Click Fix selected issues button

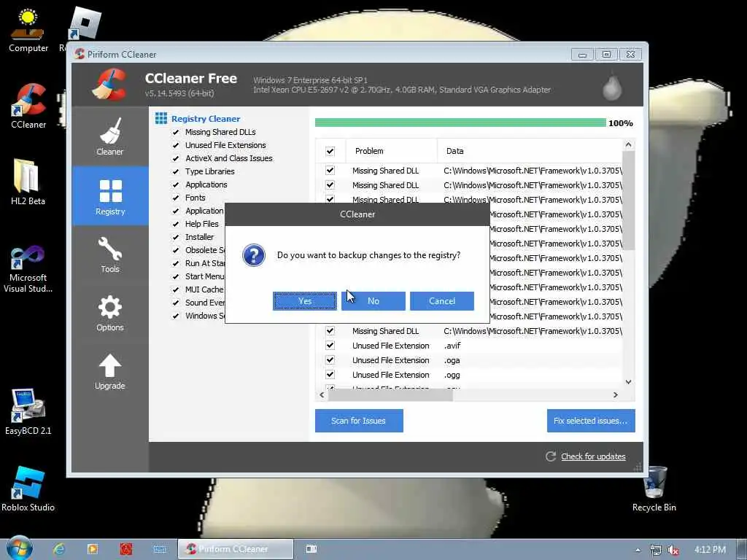tap(591, 421)
